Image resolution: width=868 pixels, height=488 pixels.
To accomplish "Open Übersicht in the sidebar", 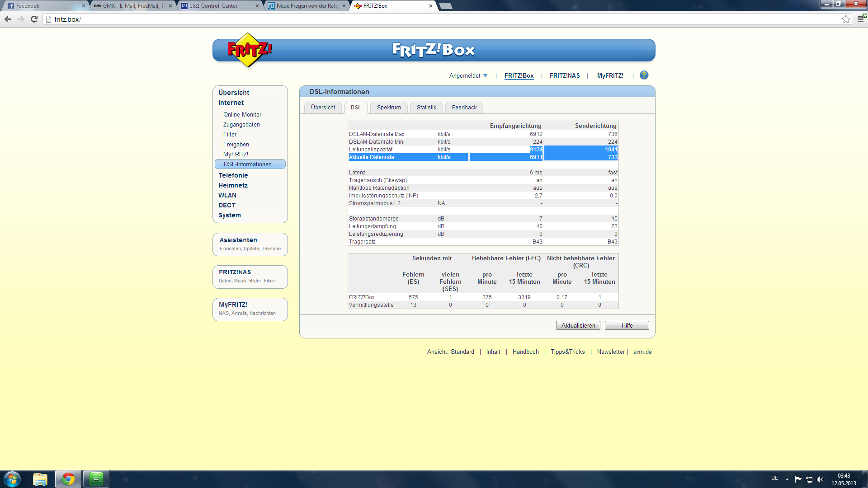I will [x=234, y=93].
